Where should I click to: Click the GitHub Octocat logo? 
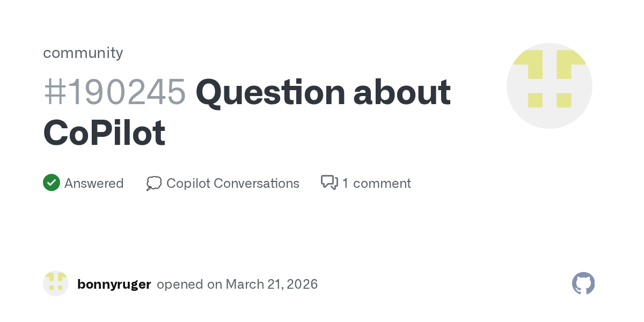(x=583, y=283)
